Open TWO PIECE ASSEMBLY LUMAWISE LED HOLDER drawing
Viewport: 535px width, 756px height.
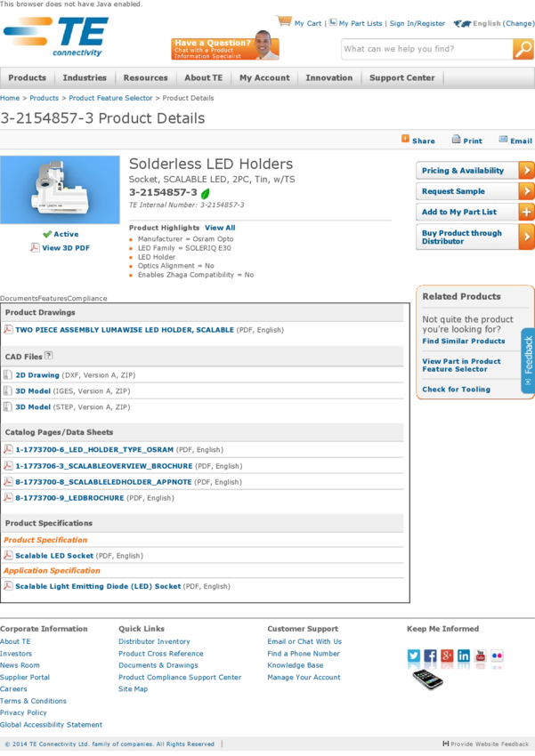point(125,330)
